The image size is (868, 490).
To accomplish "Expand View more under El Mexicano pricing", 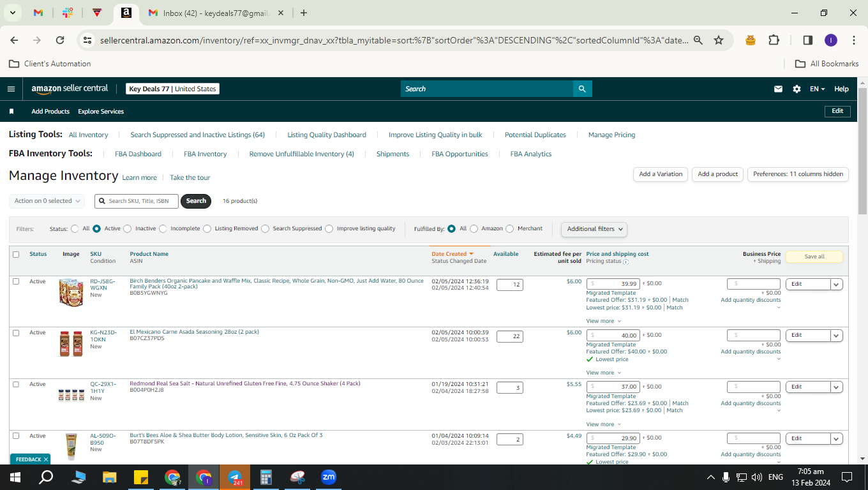I will coord(604,373).
